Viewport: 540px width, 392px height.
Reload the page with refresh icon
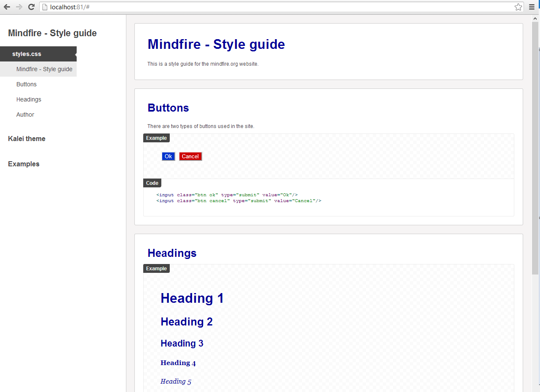31,7
